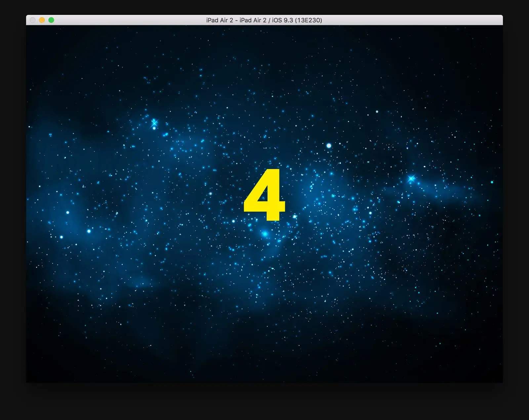
Task: Minimize the iPad Air 2 simulator window
Action: coord(42,20)
